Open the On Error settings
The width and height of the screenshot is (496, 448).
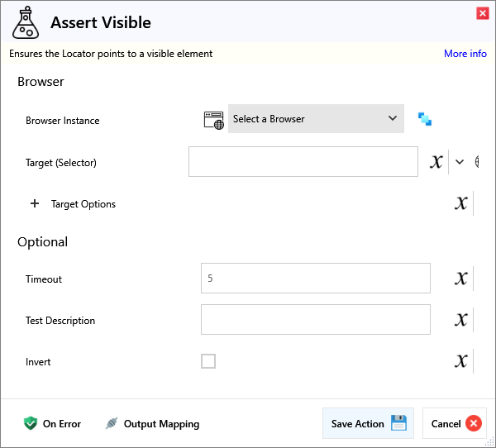coord(52,424)
